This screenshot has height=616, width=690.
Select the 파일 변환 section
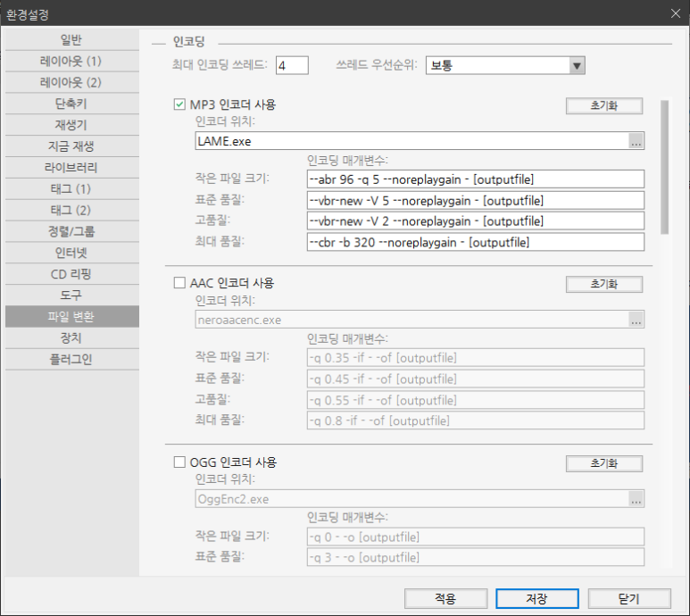72,317
